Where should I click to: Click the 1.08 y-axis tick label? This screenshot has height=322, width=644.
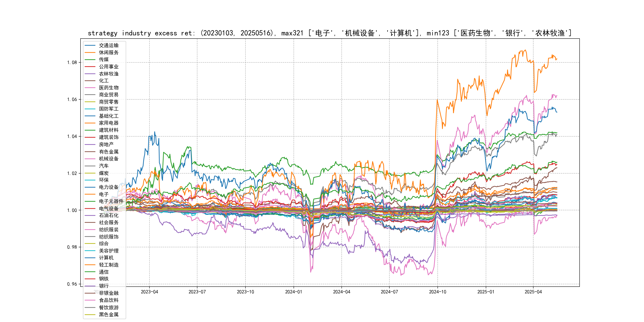tap(72, 62)
